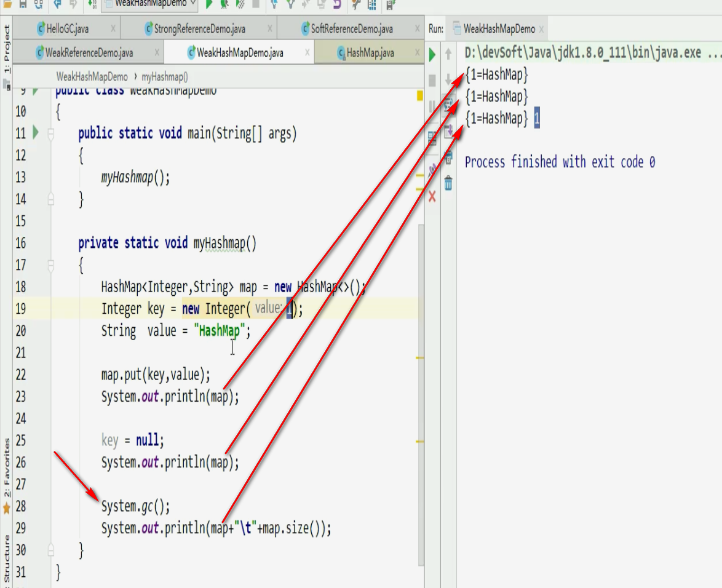The width and height of the screenshot is (722, 588).
Task: Collapse the main method fold at line 11
Action: coord(51,133)
